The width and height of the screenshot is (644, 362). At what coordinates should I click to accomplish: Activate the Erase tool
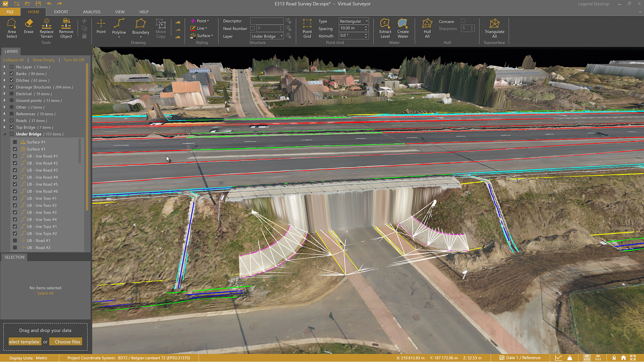click(x=29, y=27)
